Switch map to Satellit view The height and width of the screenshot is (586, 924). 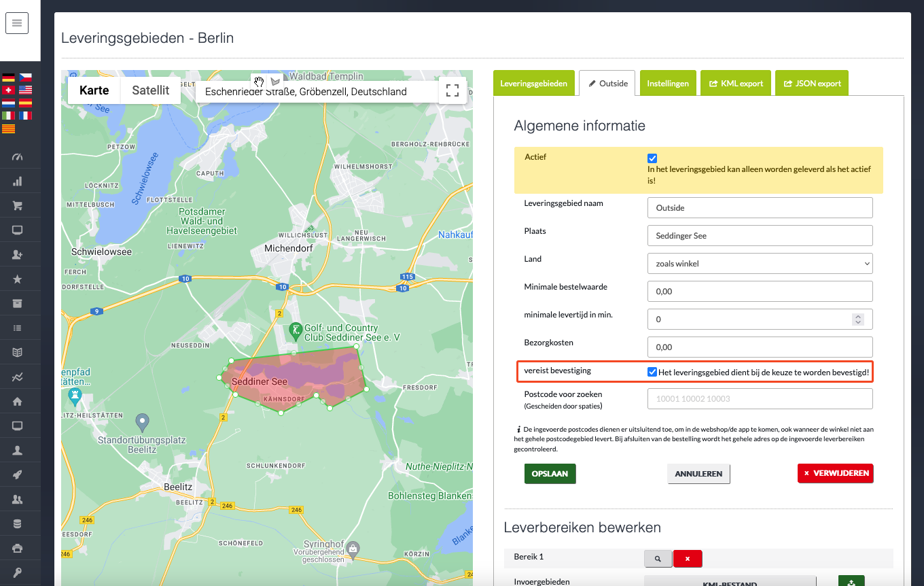151,90
